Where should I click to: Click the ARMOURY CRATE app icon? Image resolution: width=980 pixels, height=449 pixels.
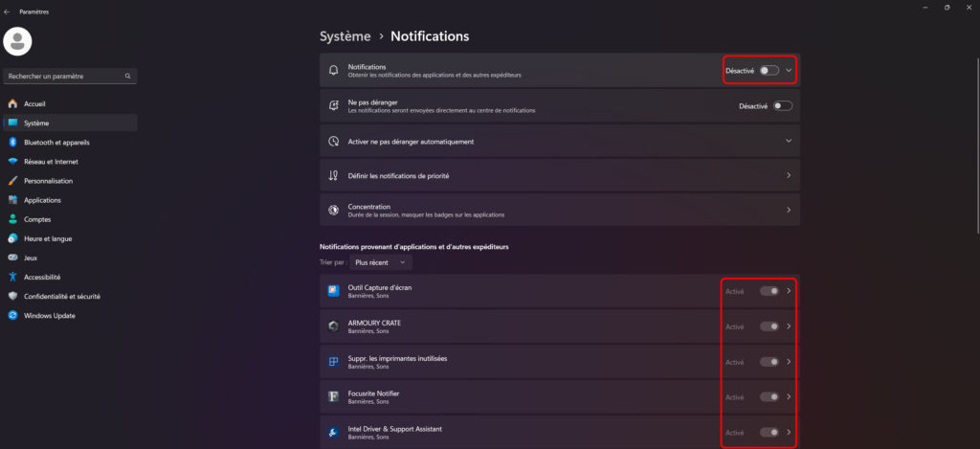[x=334, y=326]
